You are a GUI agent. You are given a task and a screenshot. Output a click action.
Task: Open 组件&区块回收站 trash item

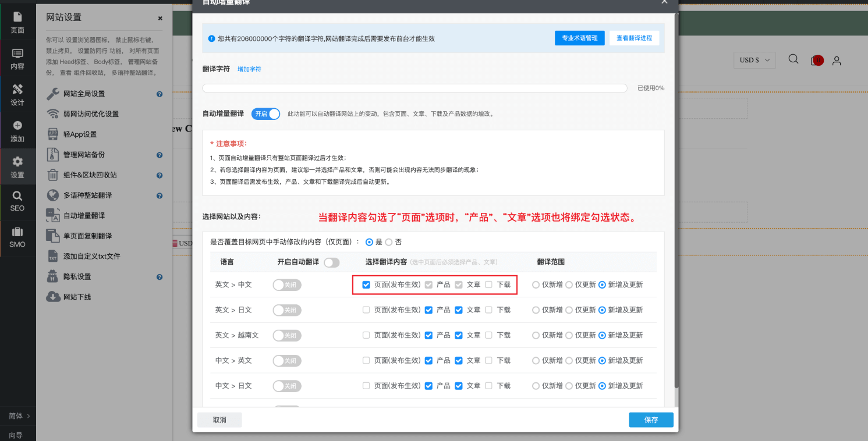pyautogui.click(x=90, y=175)
